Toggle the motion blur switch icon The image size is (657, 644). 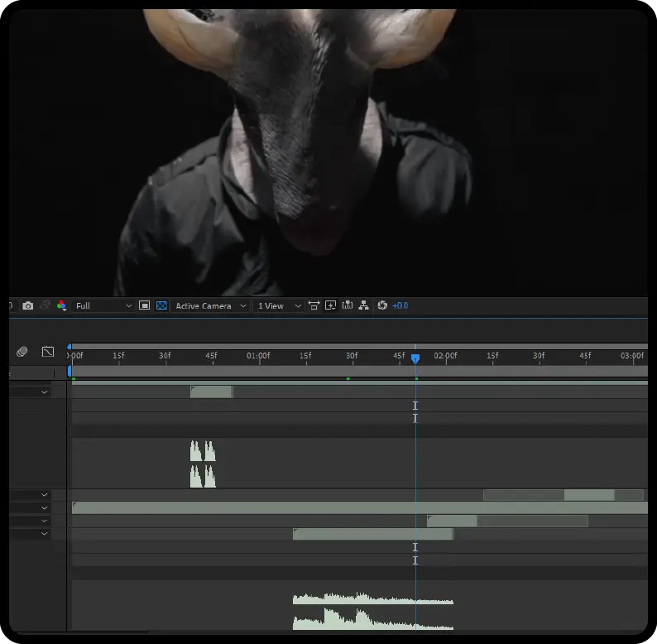click(x=22, y=352)
